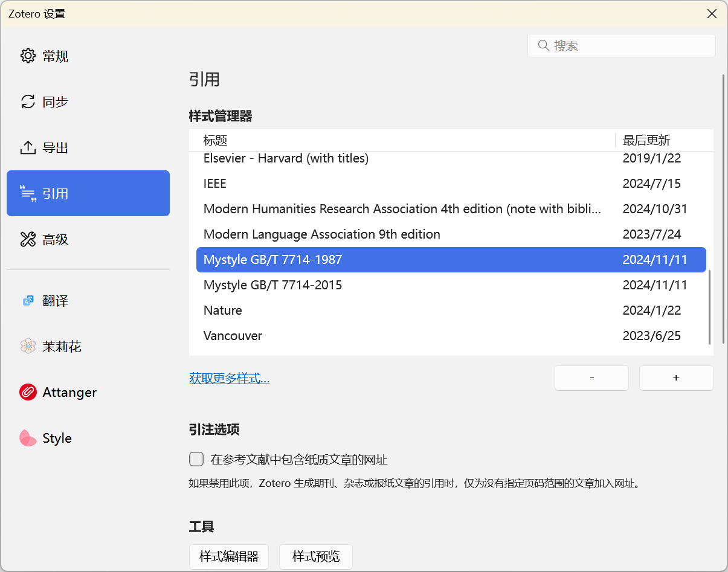Click the style list vertical scrollbar

click(x=709, y=307)
